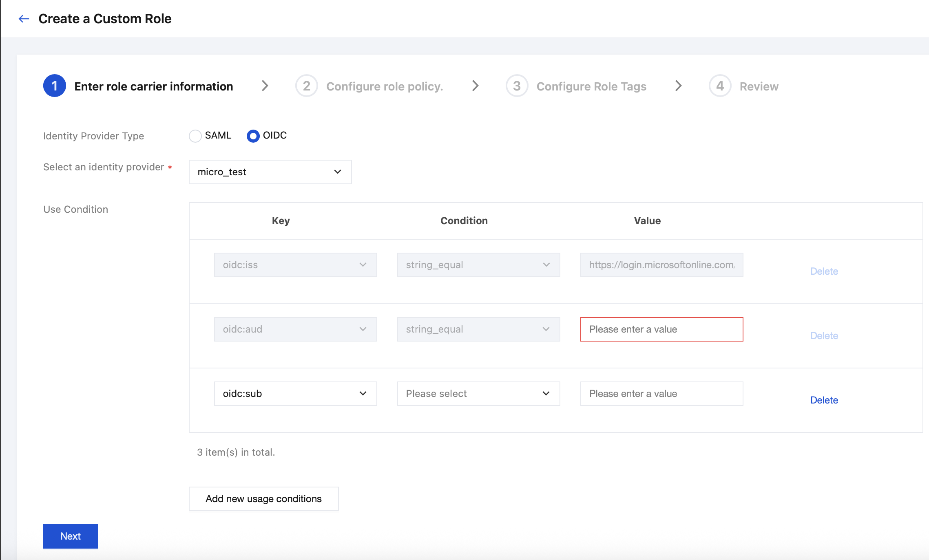Expand the Please select condition dropdown

coord(478,394)
